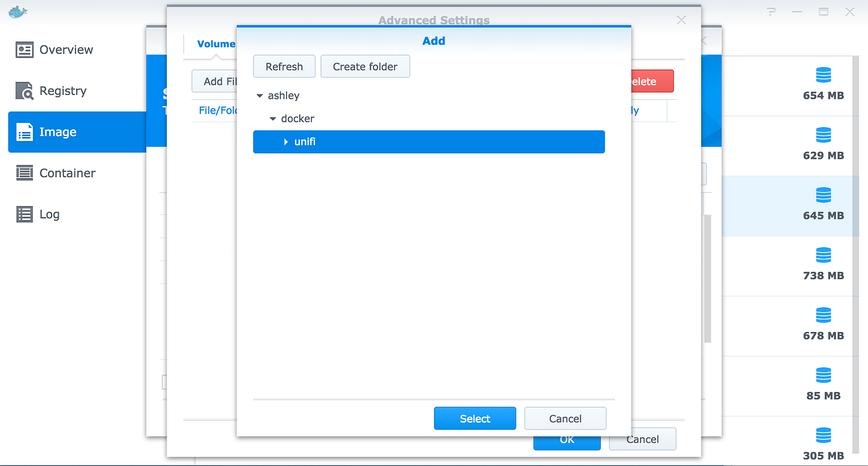Collapse the docker folder

point(273,119)
